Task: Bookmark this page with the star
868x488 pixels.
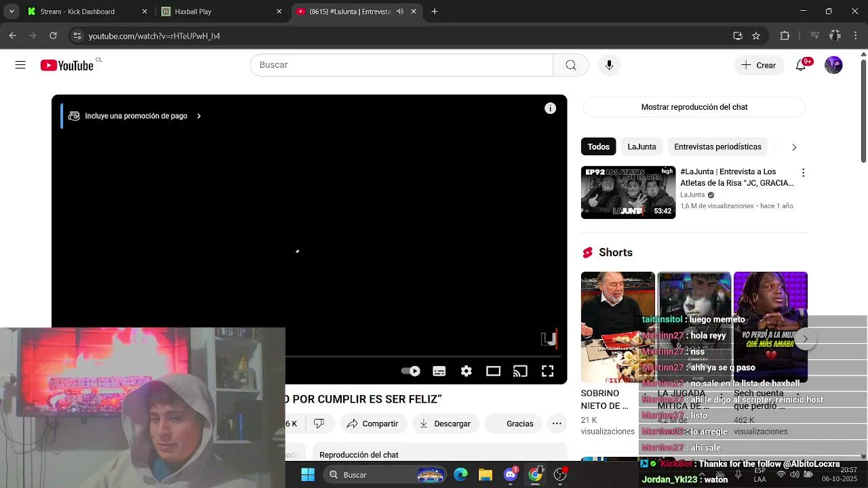Action: 756,36
